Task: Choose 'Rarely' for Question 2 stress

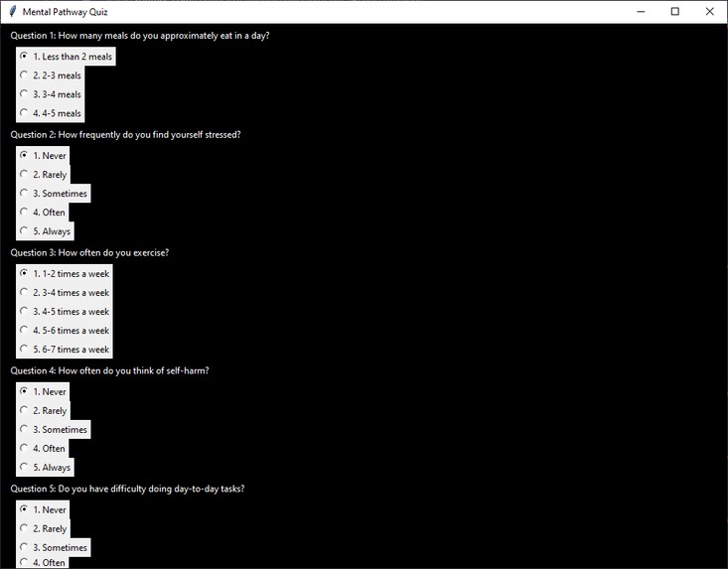Action: (43, 175)
